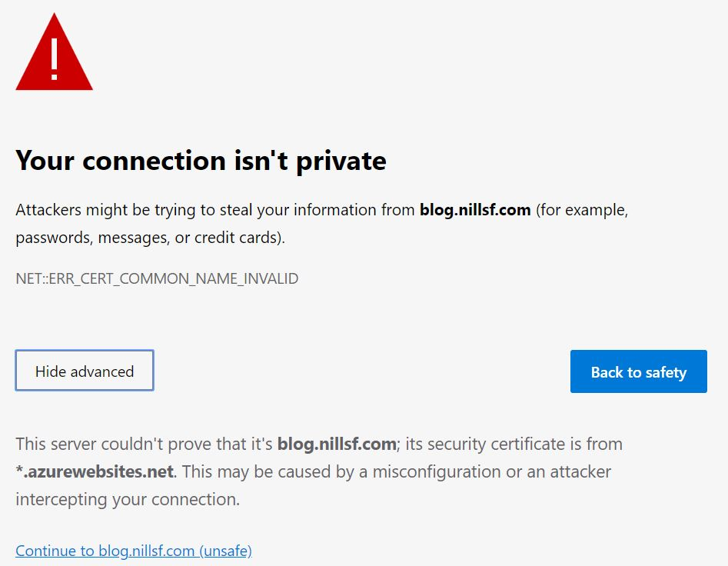Screen dimensions: 728x566
Task: Click the NET::ERR_CERT_COMMON_NAME_INVALID error code
Action: click(157, 278)
